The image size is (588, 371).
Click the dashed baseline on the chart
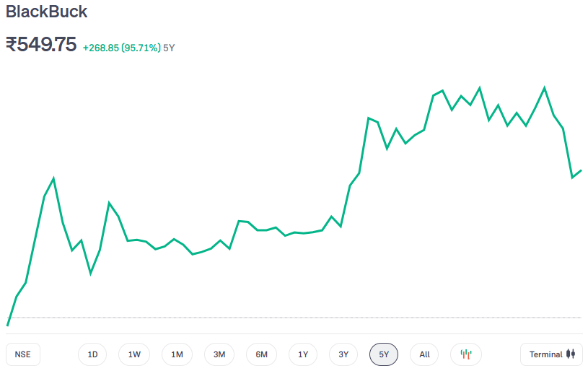(289, 318)
